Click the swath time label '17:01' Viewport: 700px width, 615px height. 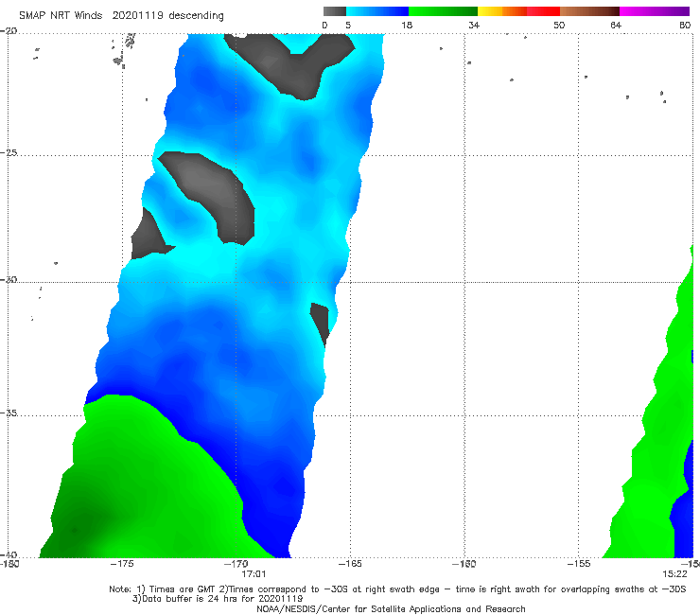click(254, 574)
